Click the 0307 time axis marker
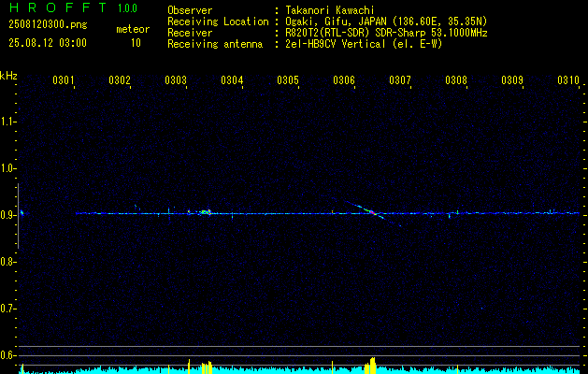This screenshot has height=374, width=588. [x=400, y=79]
